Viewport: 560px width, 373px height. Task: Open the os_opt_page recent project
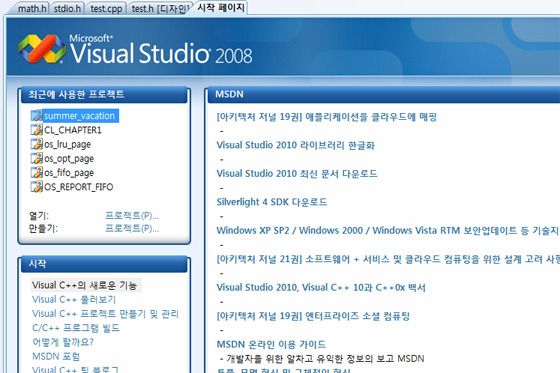point(69,159)
